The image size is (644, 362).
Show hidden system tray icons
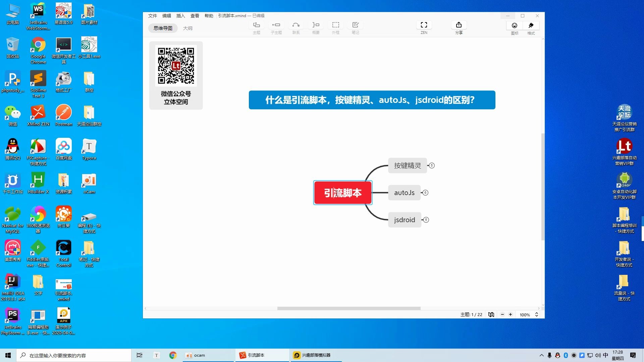pyautogui.click(x=541, y=355)
